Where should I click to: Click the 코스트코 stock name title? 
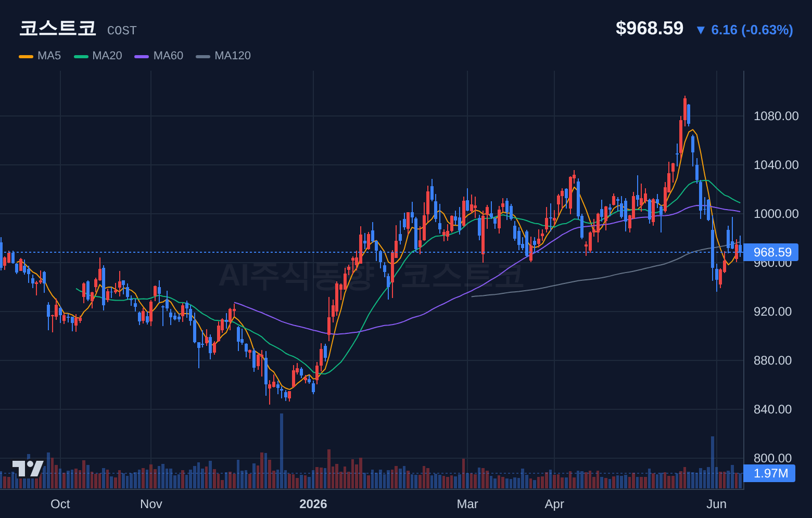click(58, 28)
